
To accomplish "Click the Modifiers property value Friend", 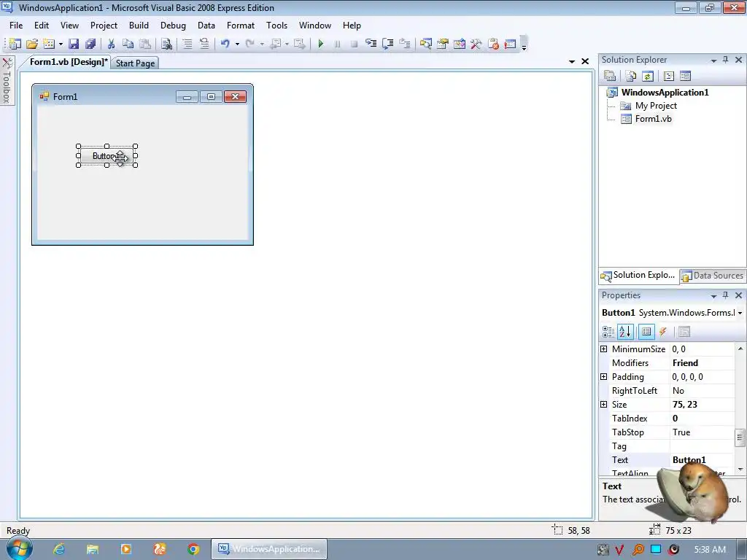I will 703,363.
